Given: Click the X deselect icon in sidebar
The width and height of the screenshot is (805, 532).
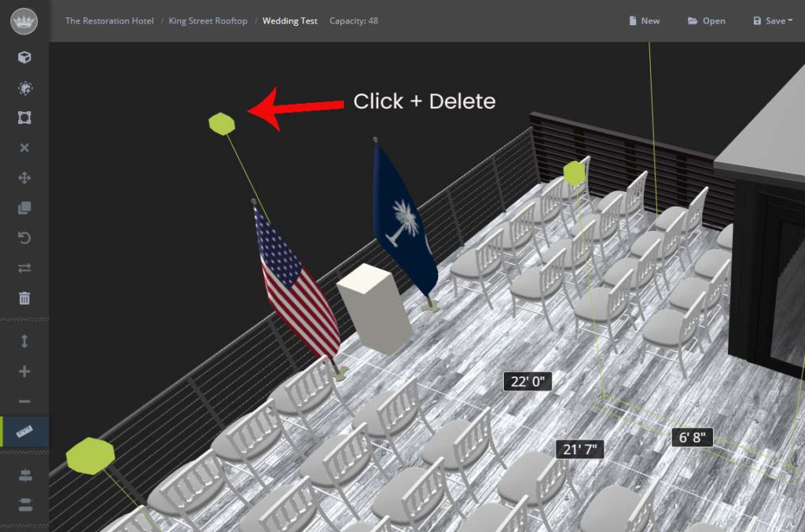Looking at the screenshot, I should click(x=24, y=148).
